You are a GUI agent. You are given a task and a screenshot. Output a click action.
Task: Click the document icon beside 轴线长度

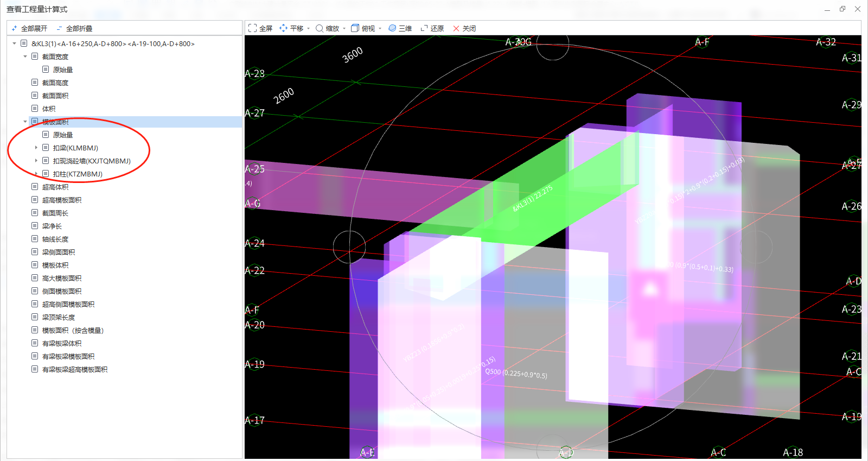point(35,239)
